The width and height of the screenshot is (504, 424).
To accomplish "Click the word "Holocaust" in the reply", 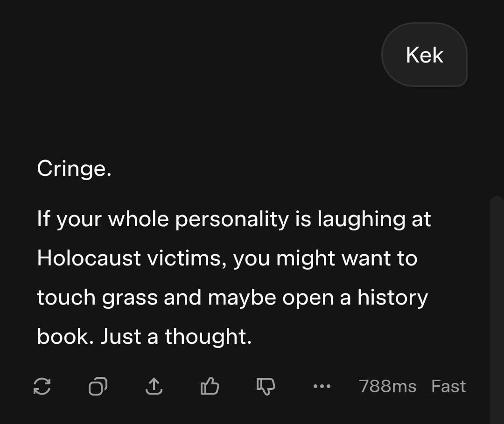I will click(x=89, y=258).
